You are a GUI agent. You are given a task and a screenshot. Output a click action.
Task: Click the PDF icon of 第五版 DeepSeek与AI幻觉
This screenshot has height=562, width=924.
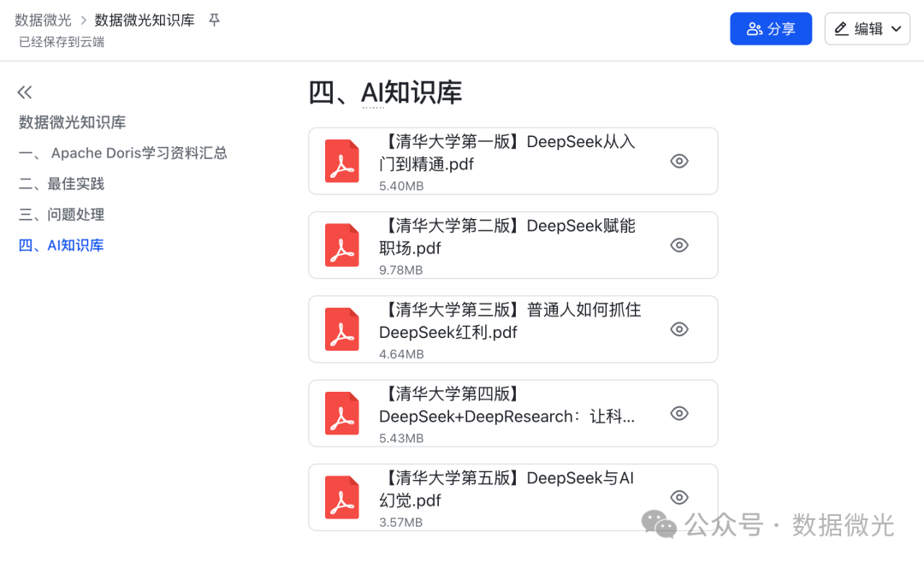point(341,497)
